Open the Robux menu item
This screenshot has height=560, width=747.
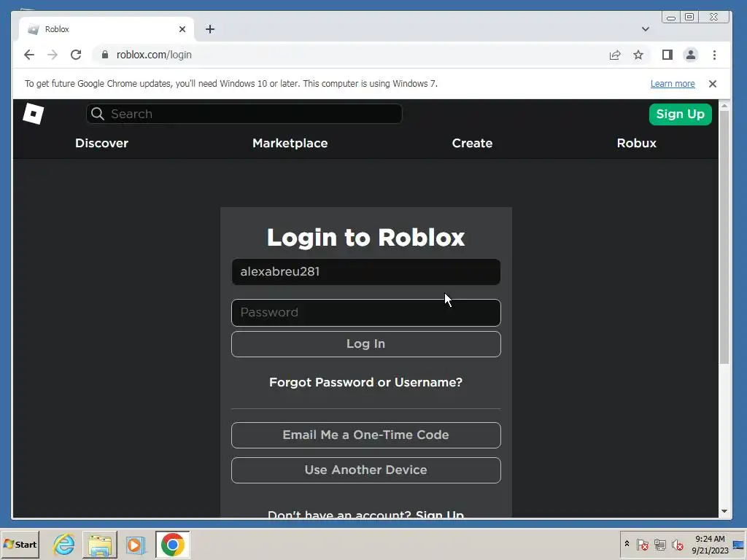click(x=636, y=144)
